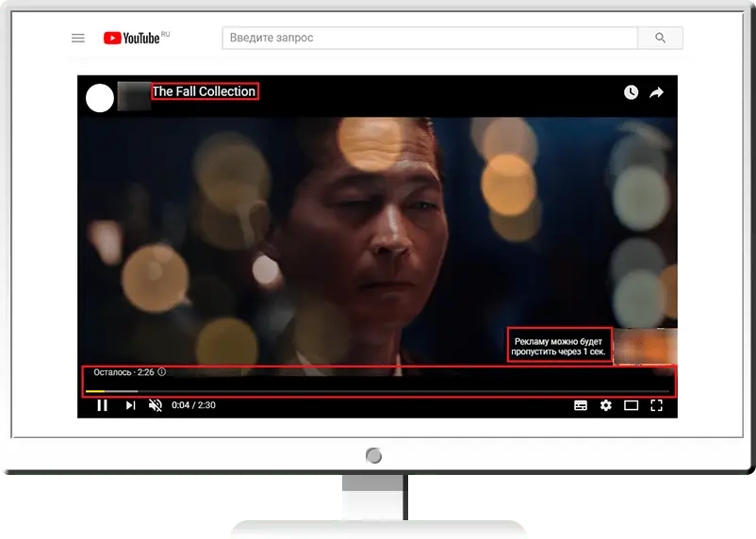Toggle subtitles in the player

[581, 405]
